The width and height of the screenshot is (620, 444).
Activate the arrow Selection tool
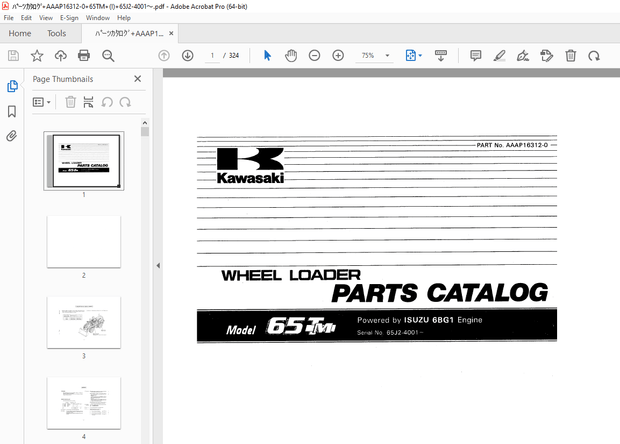coord(267,56)
